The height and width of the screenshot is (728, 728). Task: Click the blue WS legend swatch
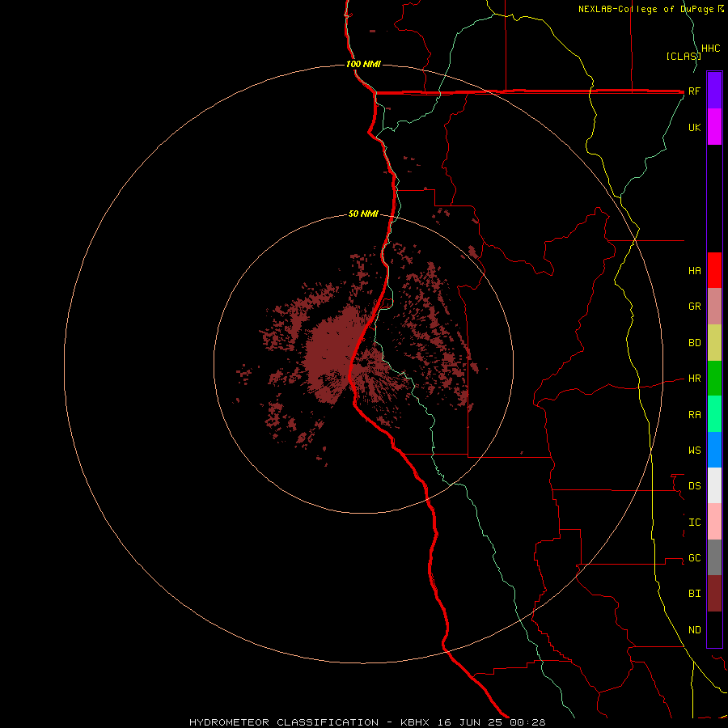point(714,450)
